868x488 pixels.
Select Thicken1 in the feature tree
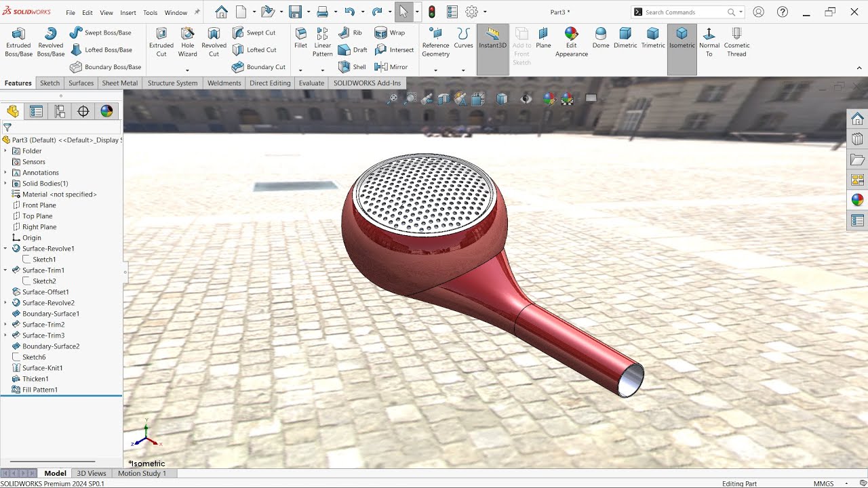(35, 379)
